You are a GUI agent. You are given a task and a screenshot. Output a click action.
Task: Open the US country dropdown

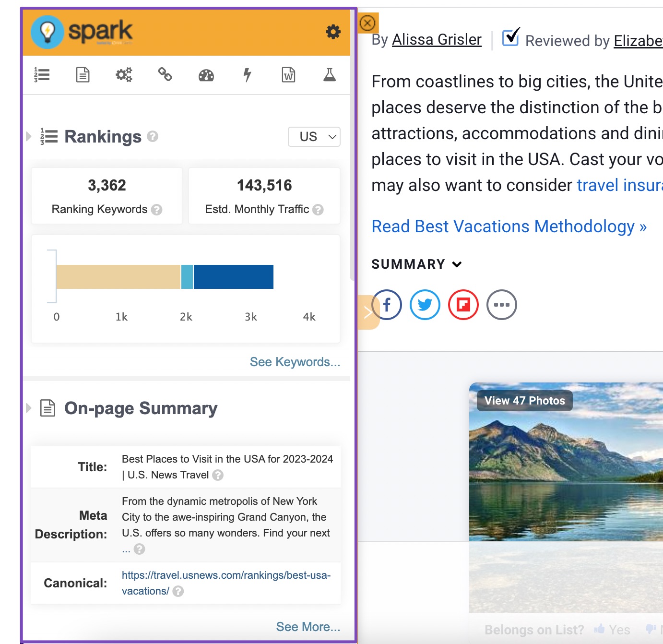pyautogui.click(x=314, y=137)
